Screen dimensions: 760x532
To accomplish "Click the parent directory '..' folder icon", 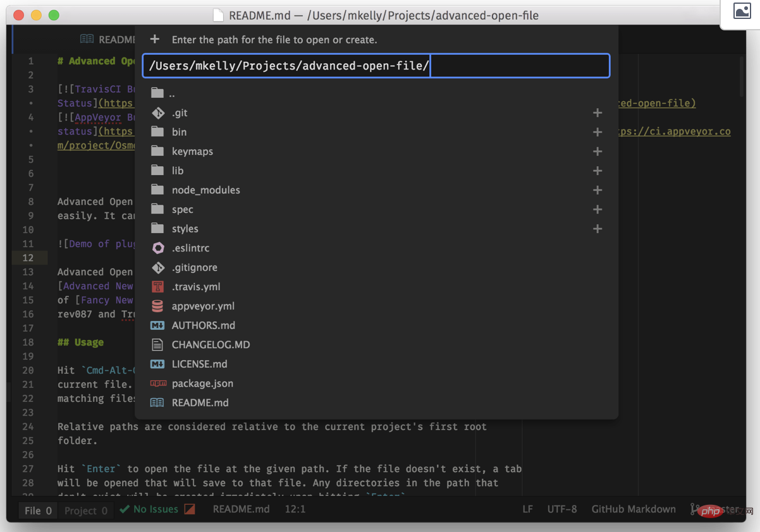I will (x=157, y=94).
